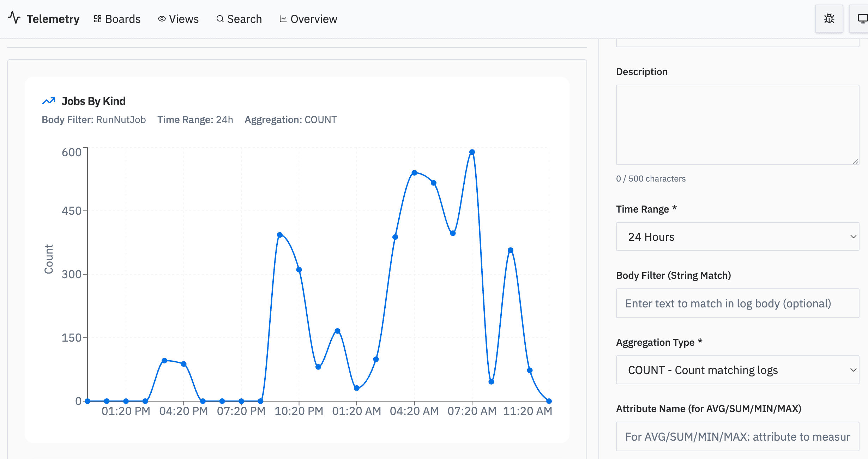Grab the Description textarea resize handle

[856, 161]
